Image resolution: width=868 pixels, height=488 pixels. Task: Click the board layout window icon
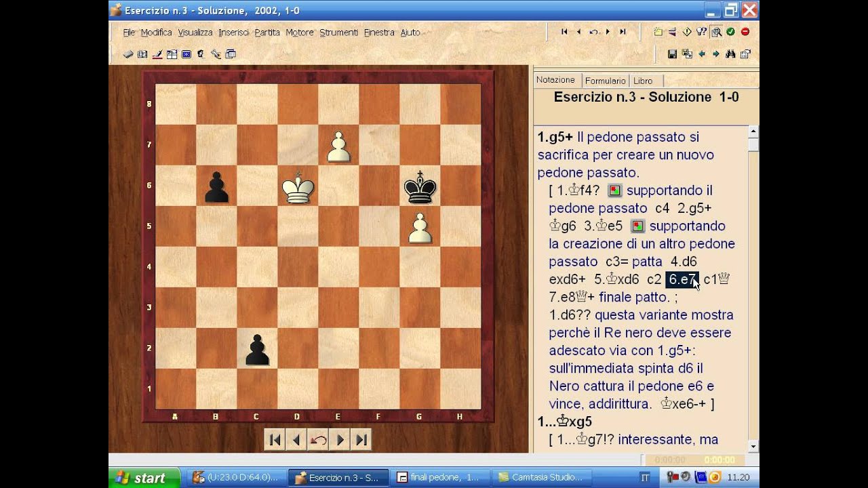click(172, 54)
